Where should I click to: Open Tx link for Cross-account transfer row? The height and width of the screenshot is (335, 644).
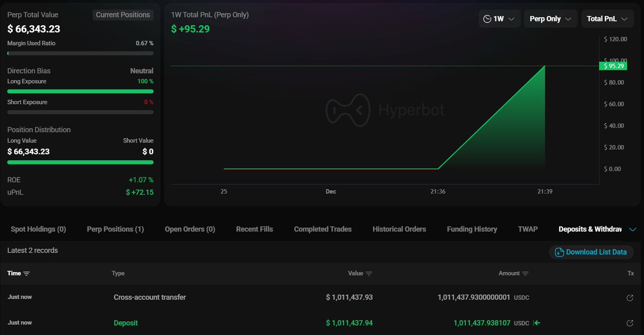click(x=630, y=297)
